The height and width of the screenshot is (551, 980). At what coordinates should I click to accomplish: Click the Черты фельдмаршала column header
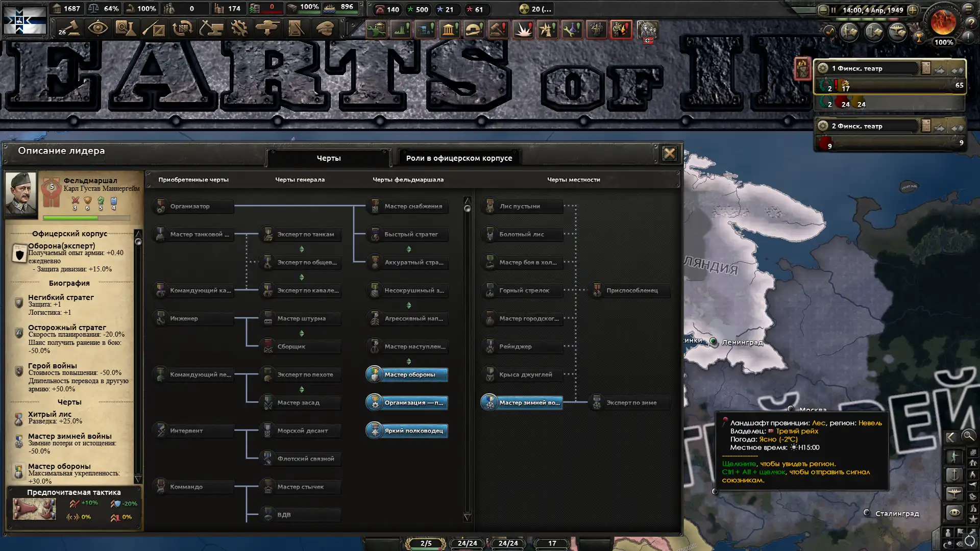(408, 180)
